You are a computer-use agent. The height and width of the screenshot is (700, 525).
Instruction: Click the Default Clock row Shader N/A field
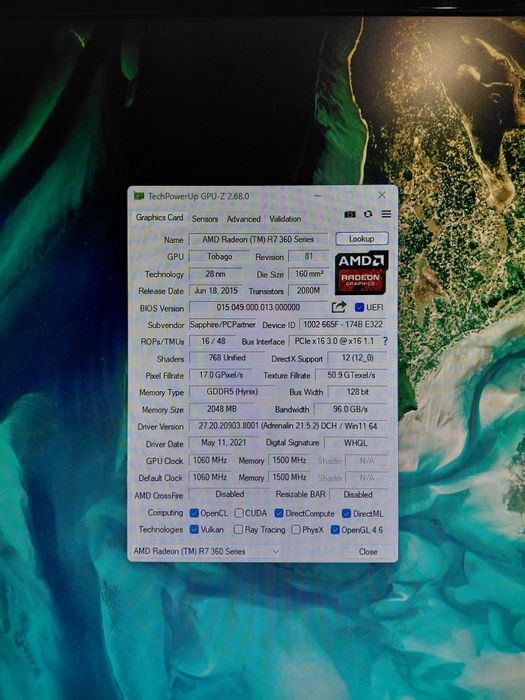[367, 478]
